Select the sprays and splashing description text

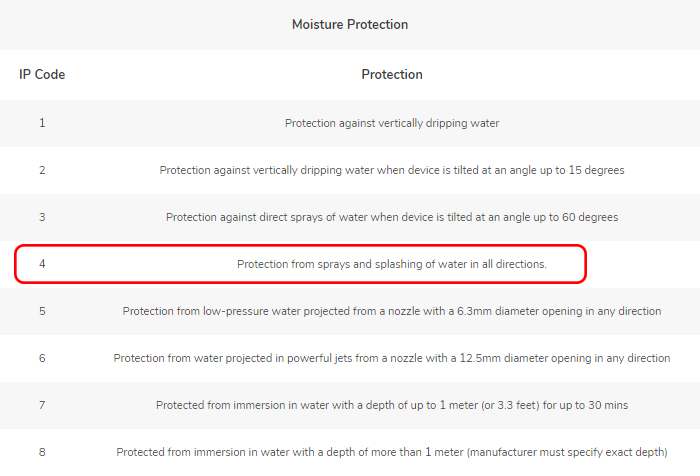coord(392,264)
